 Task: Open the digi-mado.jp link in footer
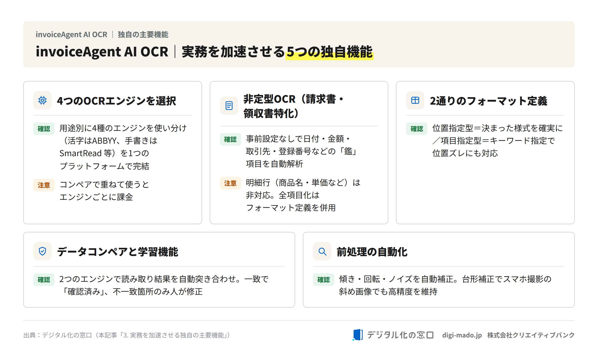[x=462, y=335]
